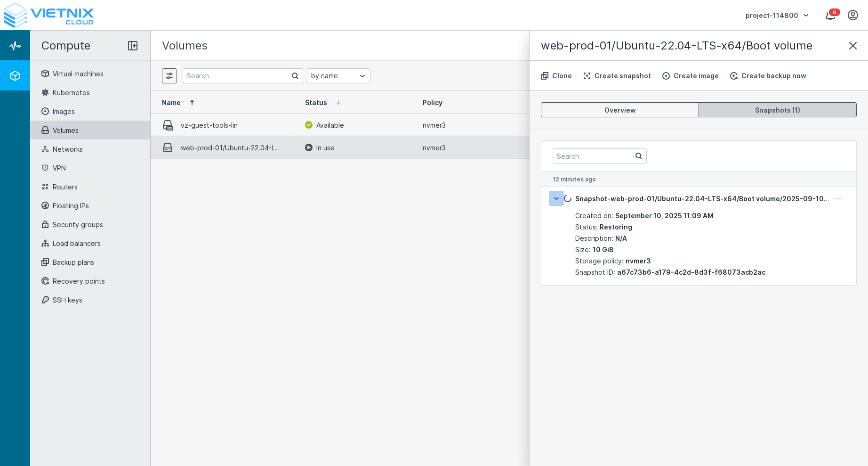
Task: Collapse the snapshot details chevron
Action: tap(556, 199)
